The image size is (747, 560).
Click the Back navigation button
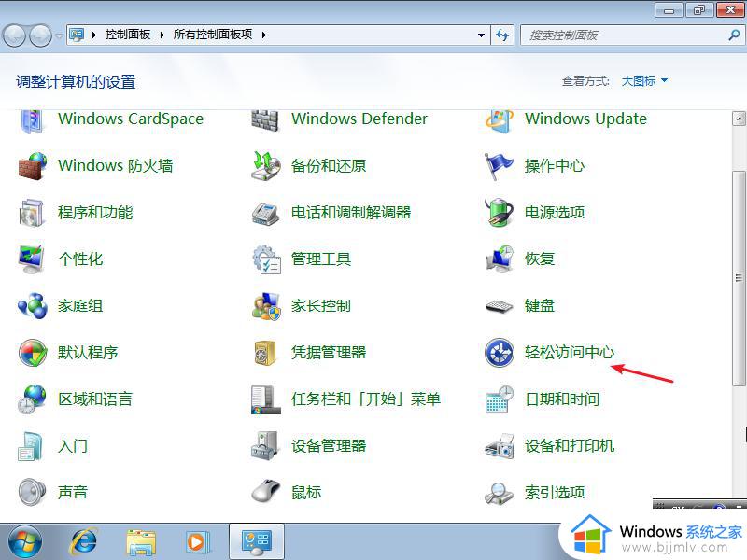point(14,35)
